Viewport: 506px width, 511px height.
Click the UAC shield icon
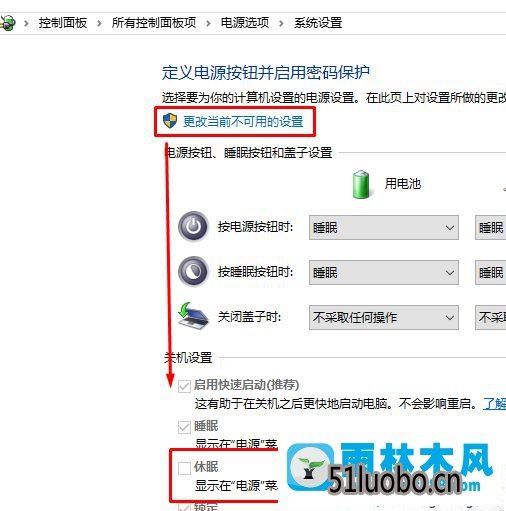(x=170, y=121)
